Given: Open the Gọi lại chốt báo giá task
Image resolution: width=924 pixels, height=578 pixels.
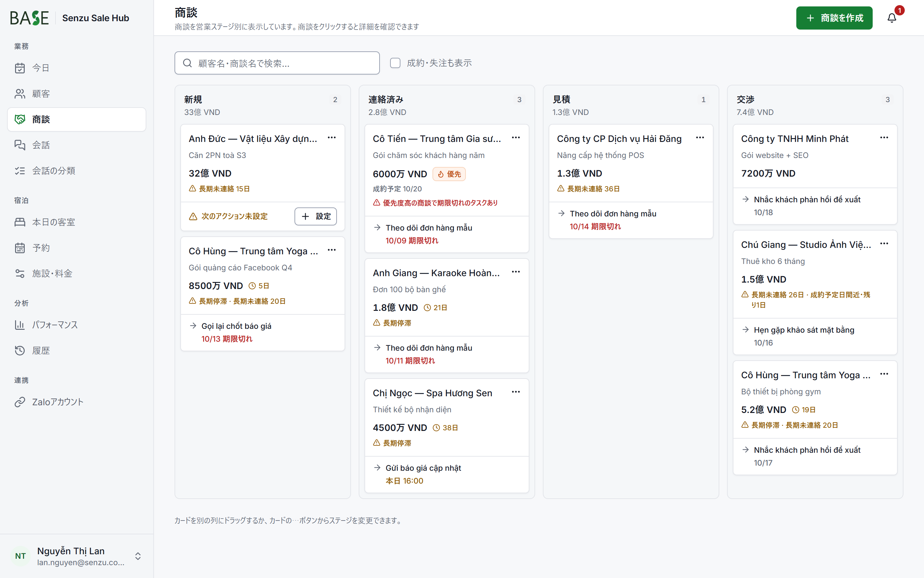Looking at the screenshot, I should [x=263, y=332].
